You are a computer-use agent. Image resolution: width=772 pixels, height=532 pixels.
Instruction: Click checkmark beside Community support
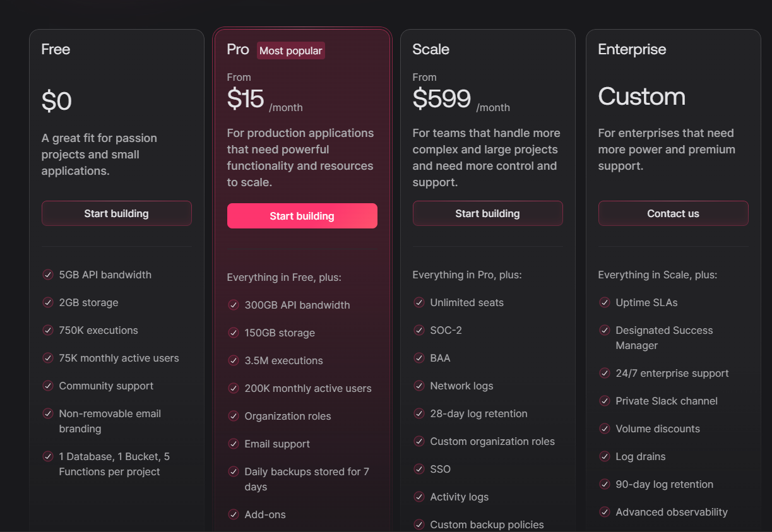click(x=47, y=386)
